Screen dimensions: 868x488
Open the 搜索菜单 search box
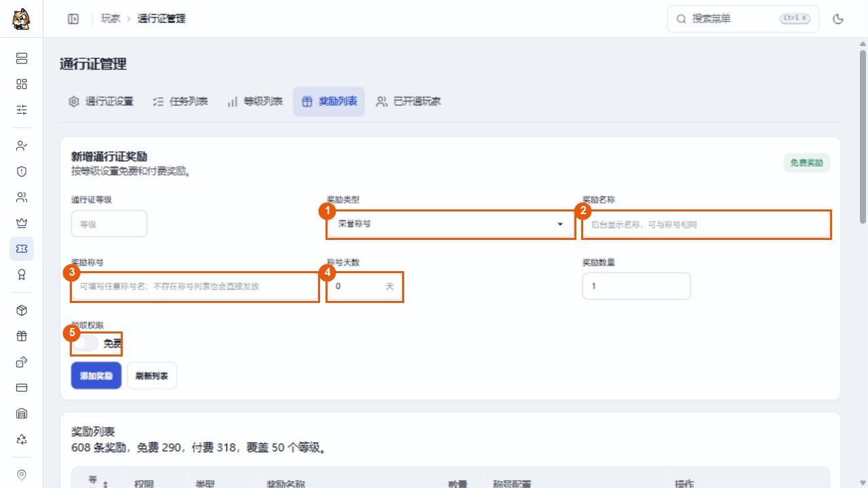coord(743,19)
